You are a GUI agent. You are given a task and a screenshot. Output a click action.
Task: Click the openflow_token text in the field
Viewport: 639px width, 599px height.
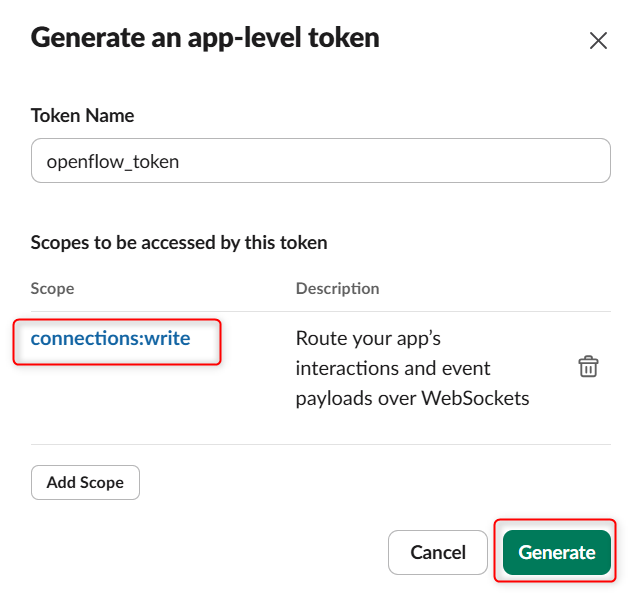(x=113, y=160)
